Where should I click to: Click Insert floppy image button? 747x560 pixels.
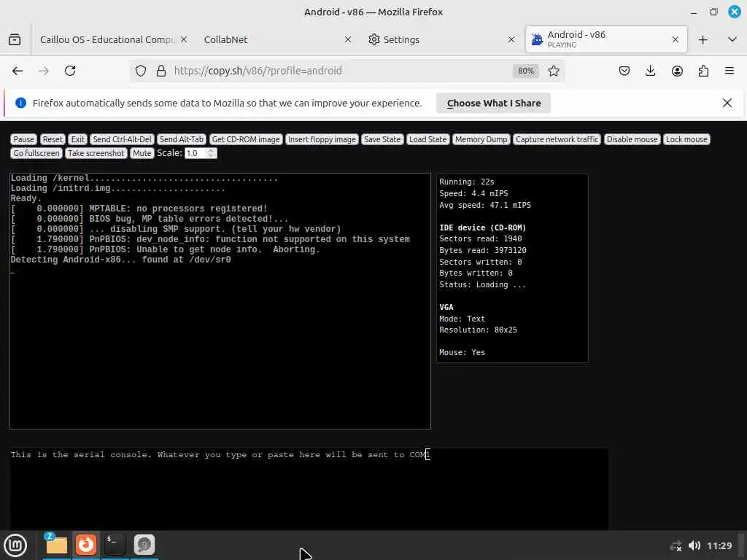[x=322, y=139]
